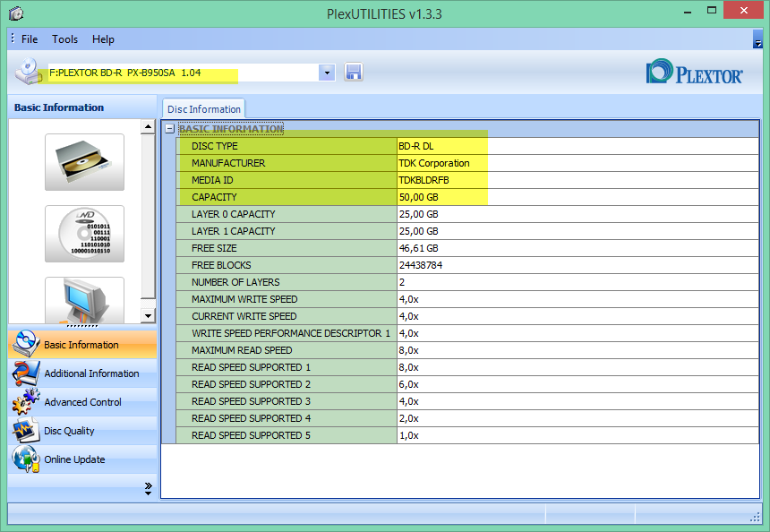Select the 6,0x read speed value
The image size is (770, 532).
tap(578, 384)
